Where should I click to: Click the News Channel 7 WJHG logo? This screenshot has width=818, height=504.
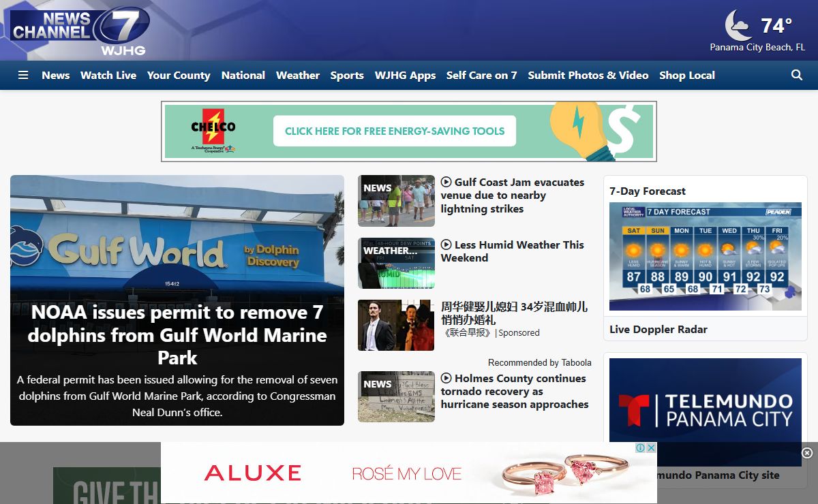click(80, 31)
